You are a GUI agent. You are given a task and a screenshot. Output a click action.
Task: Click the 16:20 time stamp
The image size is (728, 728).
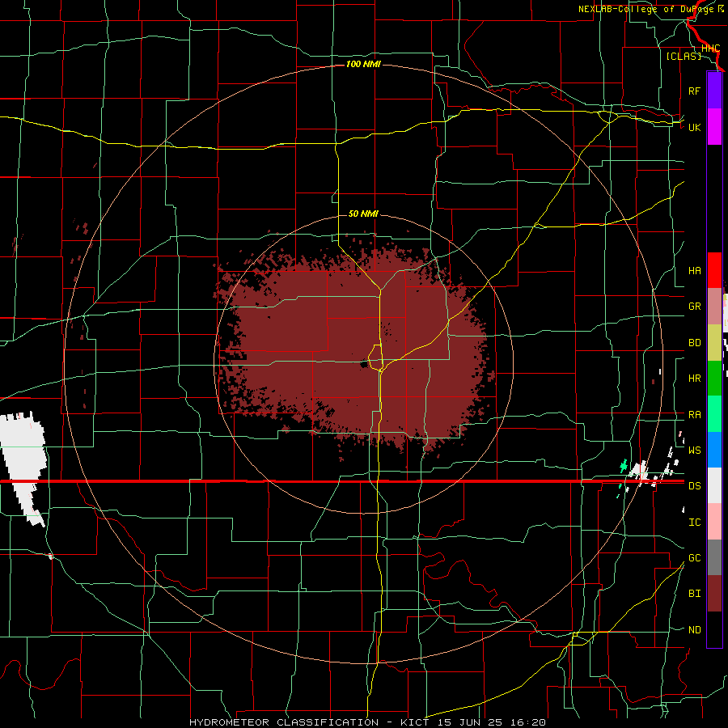[527, 722]
